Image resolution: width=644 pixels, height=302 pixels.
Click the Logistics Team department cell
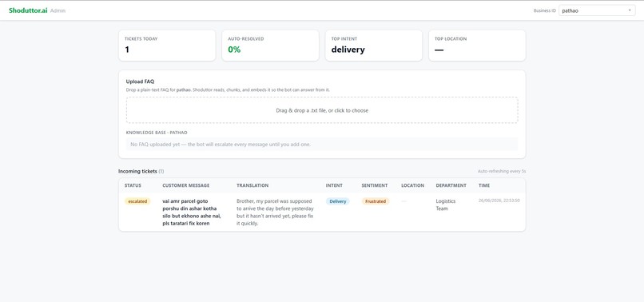(x=446, y=205)
